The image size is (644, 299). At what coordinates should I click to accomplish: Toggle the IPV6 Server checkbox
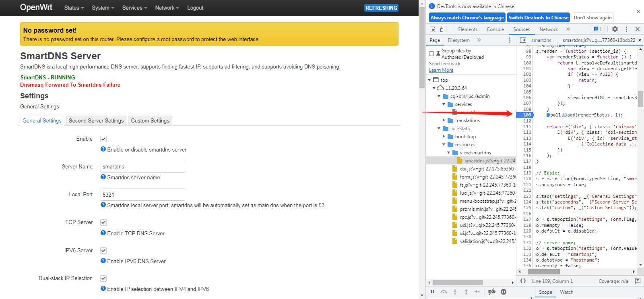(x=103, y=251)
